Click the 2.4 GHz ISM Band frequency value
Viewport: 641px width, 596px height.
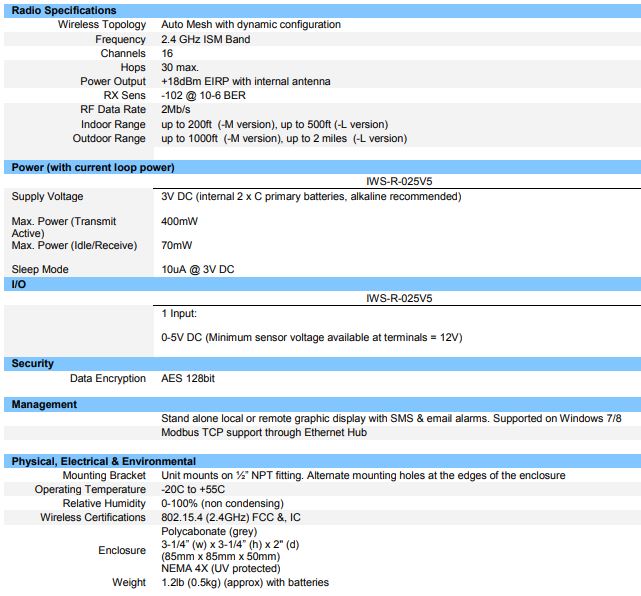point(205,39)
